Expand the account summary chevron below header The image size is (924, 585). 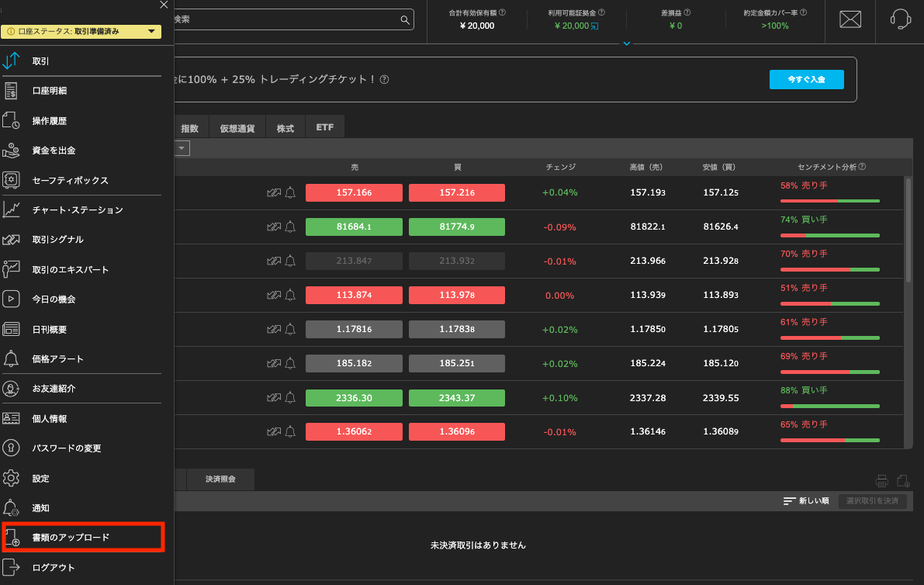(626, 43)
